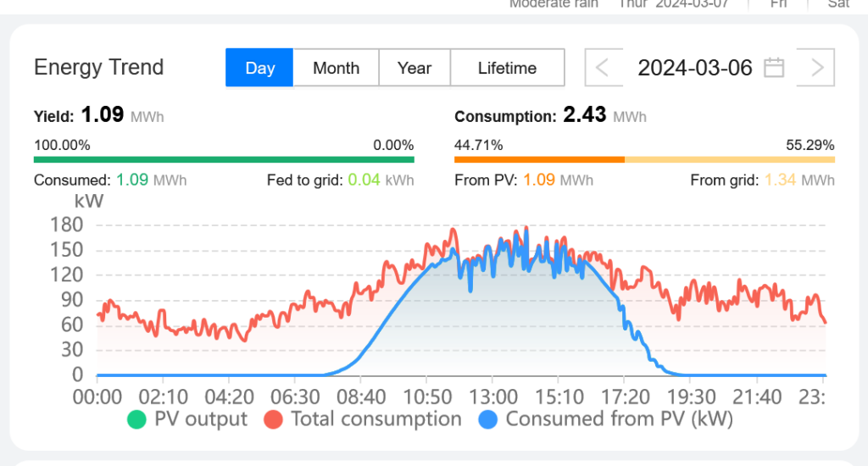Switch to Day view tab

[x=259, y=68]
